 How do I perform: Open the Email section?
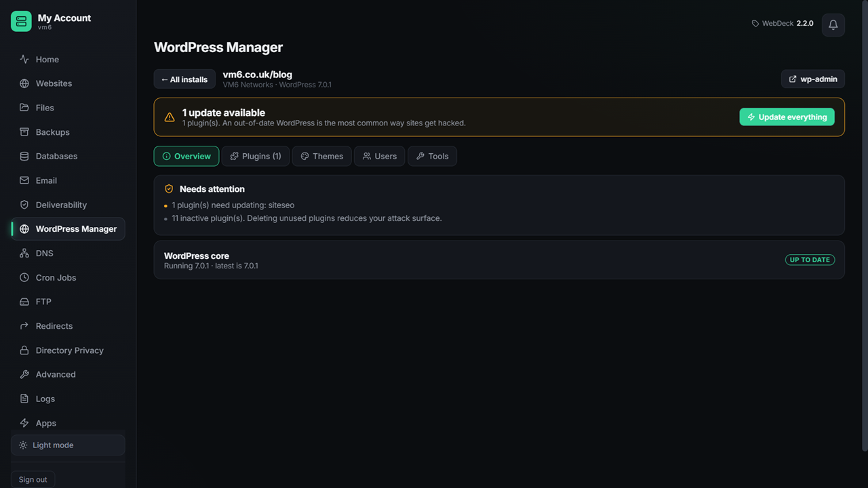coord(68,180)
